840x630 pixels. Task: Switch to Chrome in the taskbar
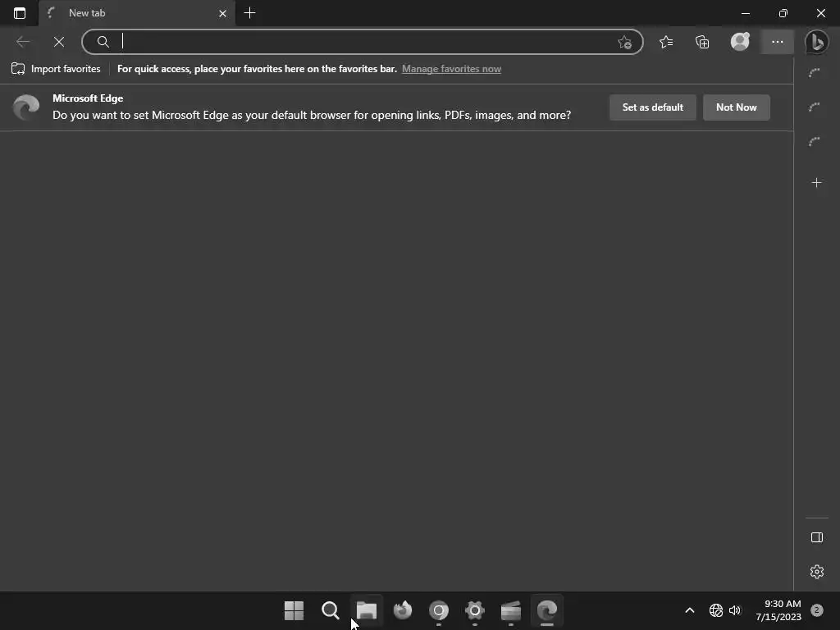coord(439,610)
